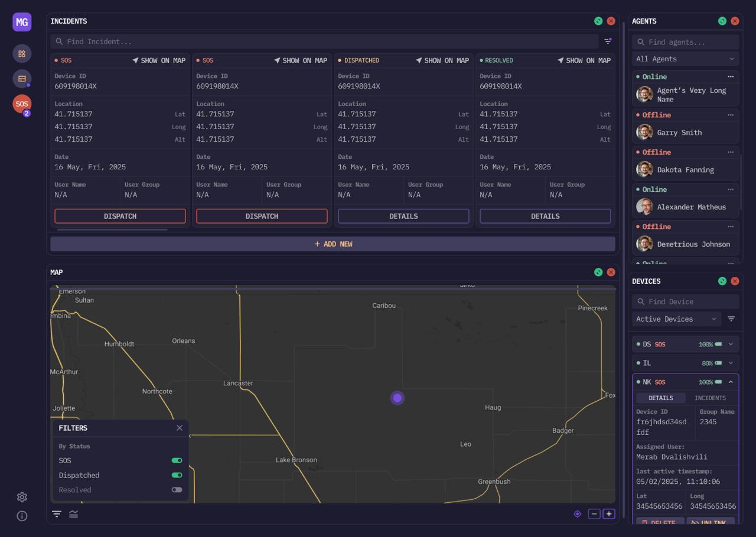The image size is (756, 537).
Task: Open settings gear in the sidebar
Action: [x=22, y=497]
